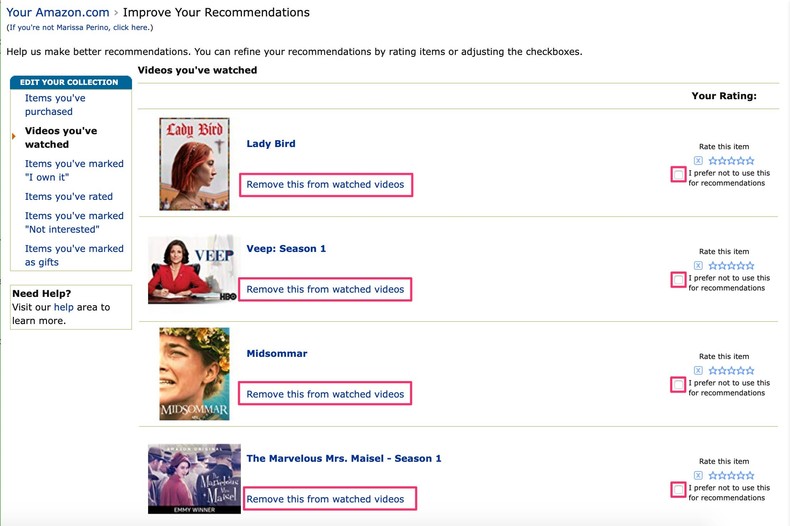Check 'prefer not to use' for Veep

coord(679,280)
